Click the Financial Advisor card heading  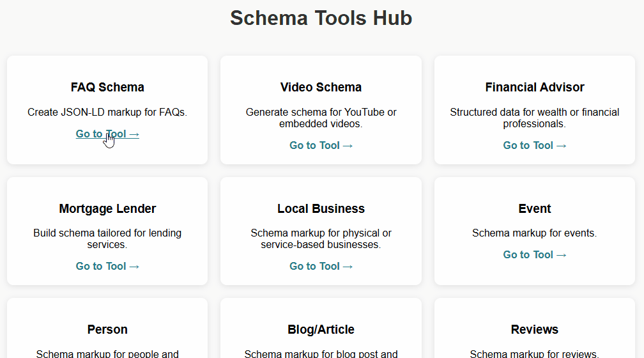[534, 87]
